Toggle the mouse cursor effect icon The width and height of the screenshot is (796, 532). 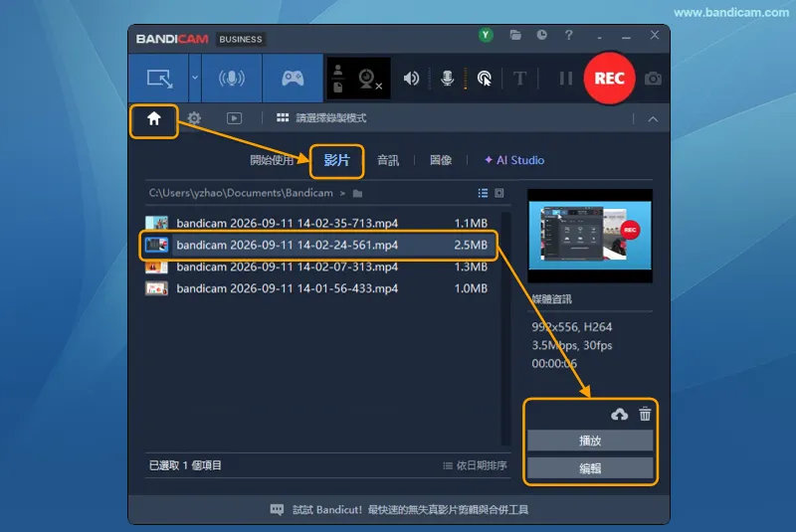click(x=485, y=79)
